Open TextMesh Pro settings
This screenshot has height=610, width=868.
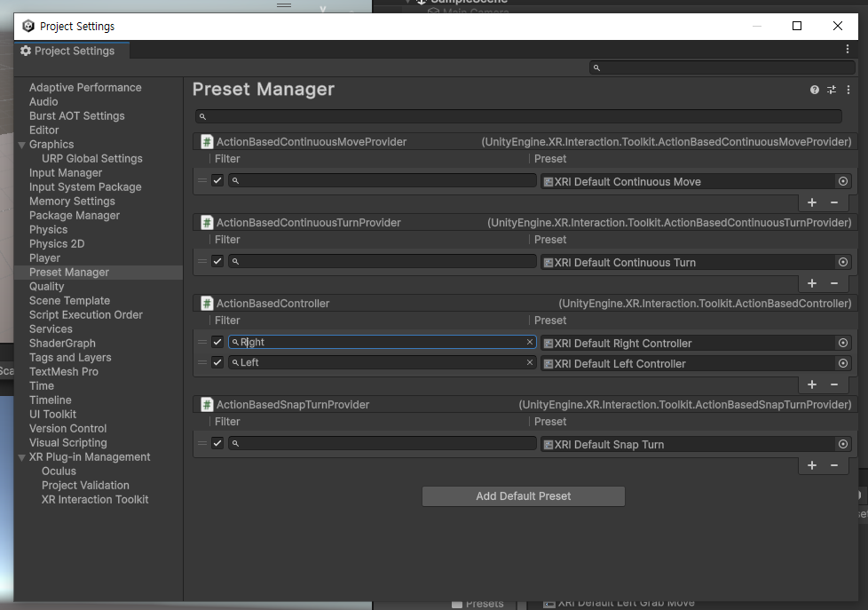pos(64,372)
